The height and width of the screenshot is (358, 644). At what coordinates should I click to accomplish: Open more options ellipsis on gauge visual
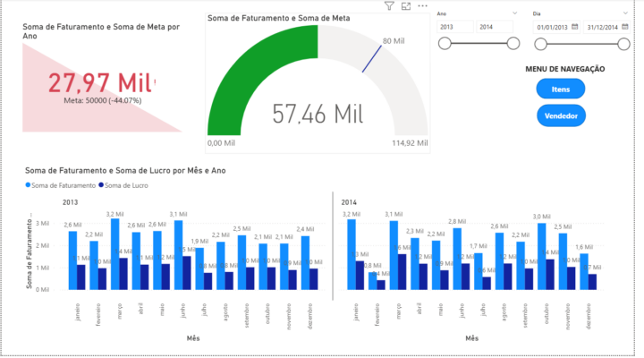[422, 6]
